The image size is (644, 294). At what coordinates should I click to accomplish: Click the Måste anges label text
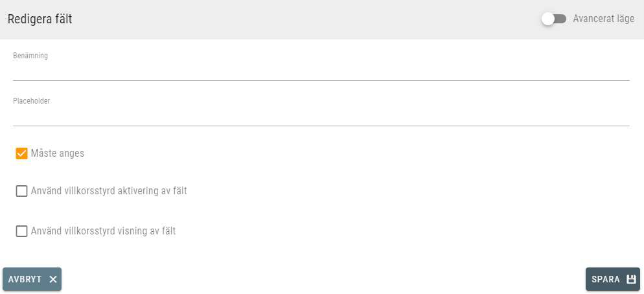click(58, 153)
